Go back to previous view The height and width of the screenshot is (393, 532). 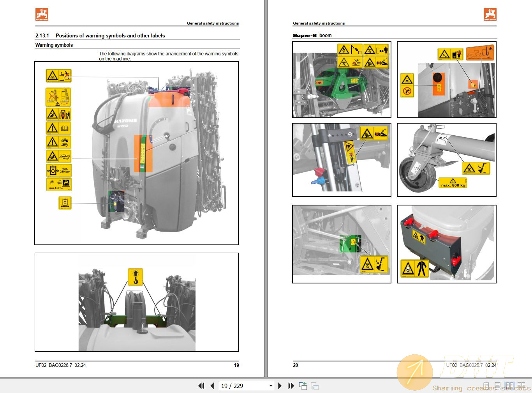(x=303, y=386)
